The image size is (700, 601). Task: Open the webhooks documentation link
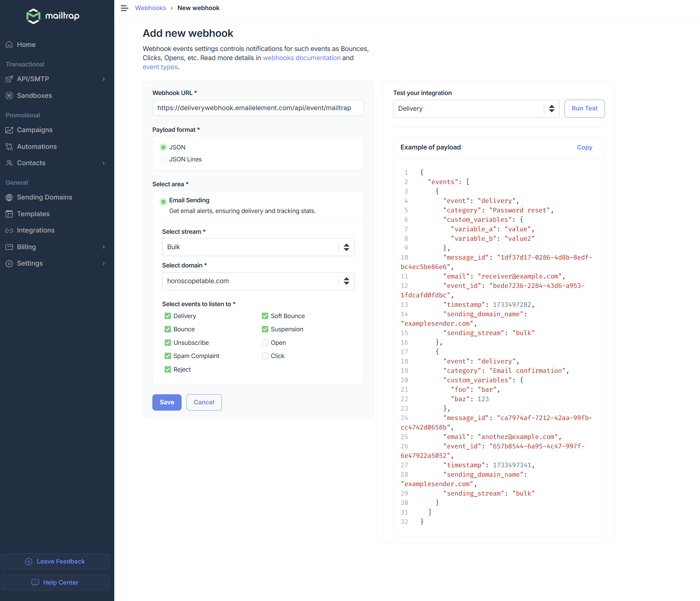pos(301,58)
